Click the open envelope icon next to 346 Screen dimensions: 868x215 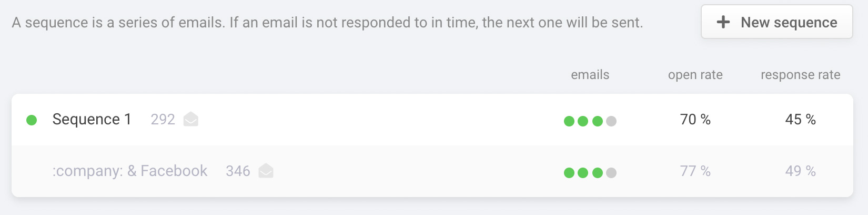pos(266,171)
